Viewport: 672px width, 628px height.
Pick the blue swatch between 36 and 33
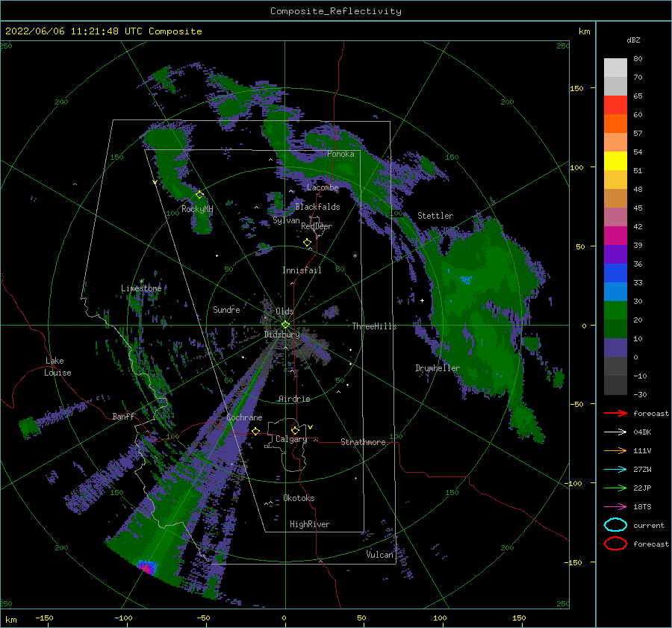click(x=615, y=273)
